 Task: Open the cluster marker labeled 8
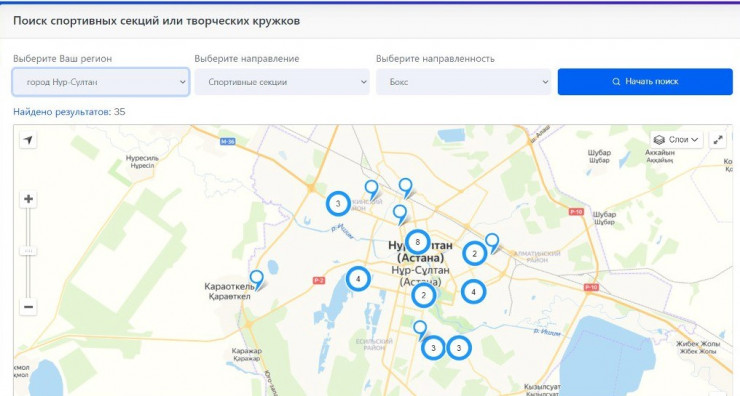click(417, 242)
